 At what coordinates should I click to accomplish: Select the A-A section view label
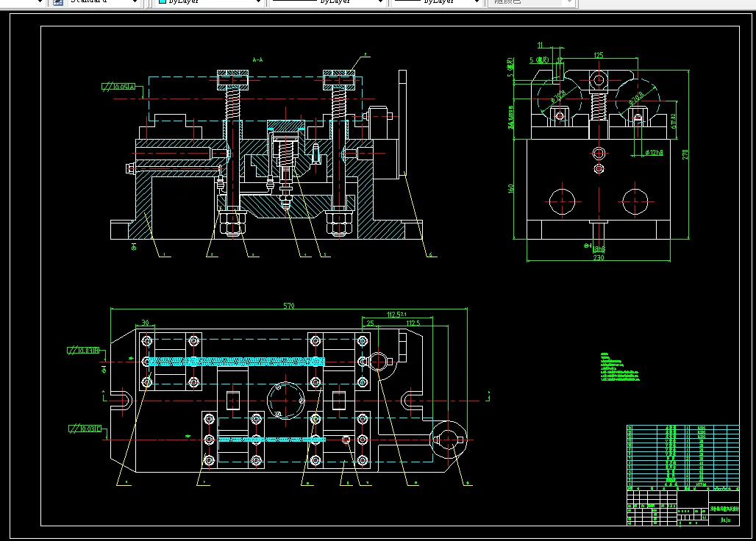tap(257, 60)
